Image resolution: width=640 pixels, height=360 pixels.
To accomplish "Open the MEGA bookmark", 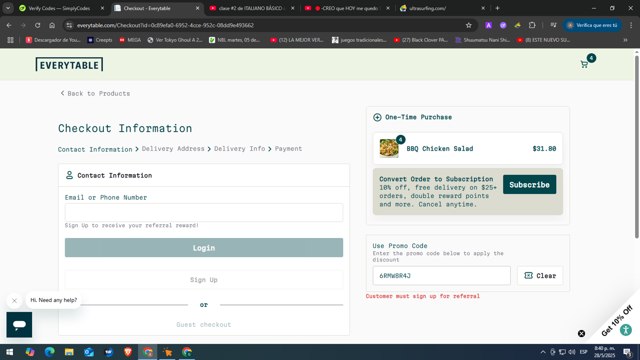I will 130,40.
